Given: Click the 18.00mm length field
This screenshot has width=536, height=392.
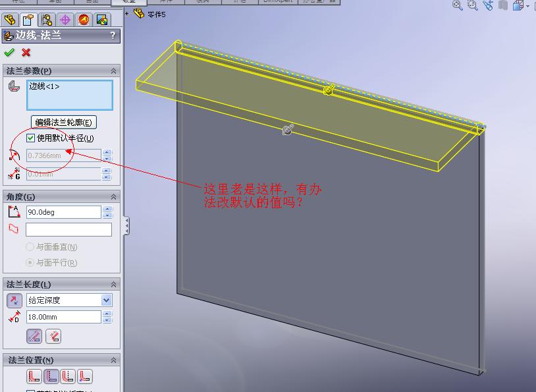Looking at the screenshot, I should [64, 317].
